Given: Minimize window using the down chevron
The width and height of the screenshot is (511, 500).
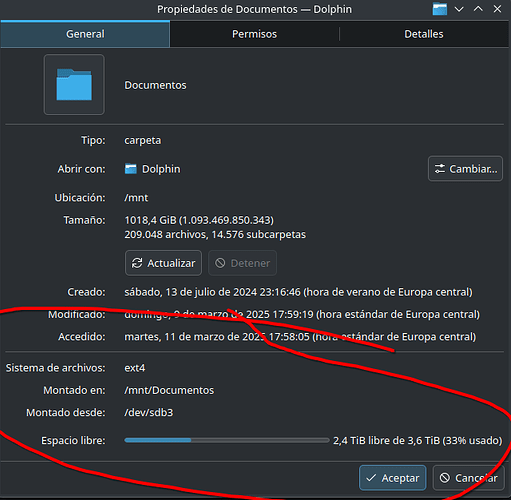Looking at the screenshot, I should [x=459, y=9].
